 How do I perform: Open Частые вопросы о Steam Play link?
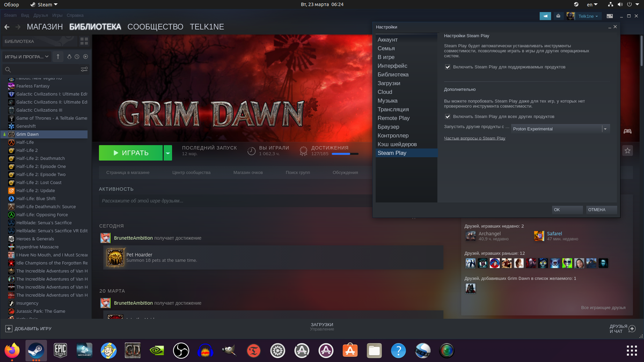tap(474, 138)
